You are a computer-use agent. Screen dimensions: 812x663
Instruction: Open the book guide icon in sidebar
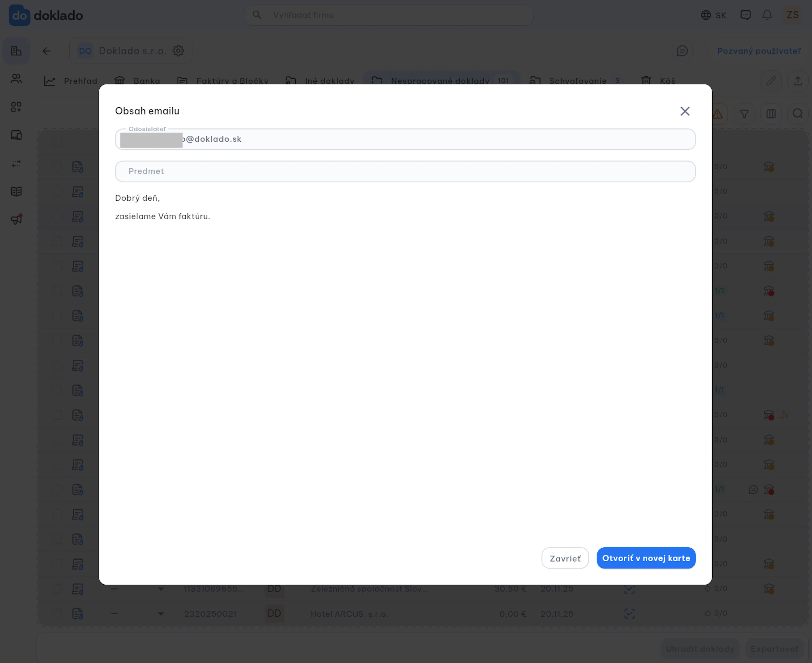coord(16,191)
